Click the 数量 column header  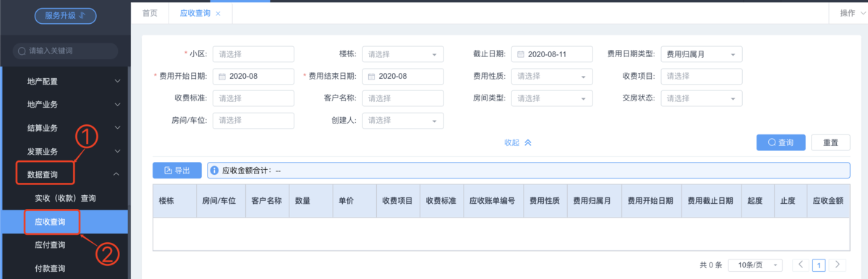310,201
